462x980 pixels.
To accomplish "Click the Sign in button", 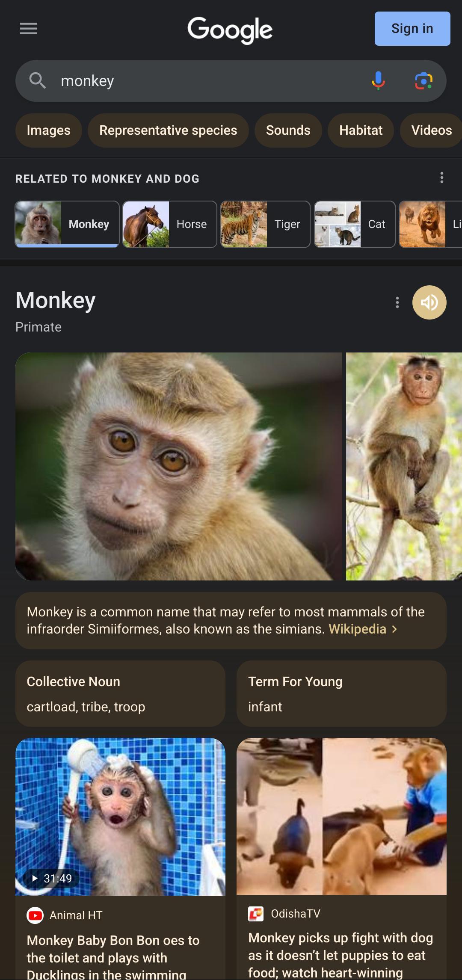I will [x=412, y=29].
